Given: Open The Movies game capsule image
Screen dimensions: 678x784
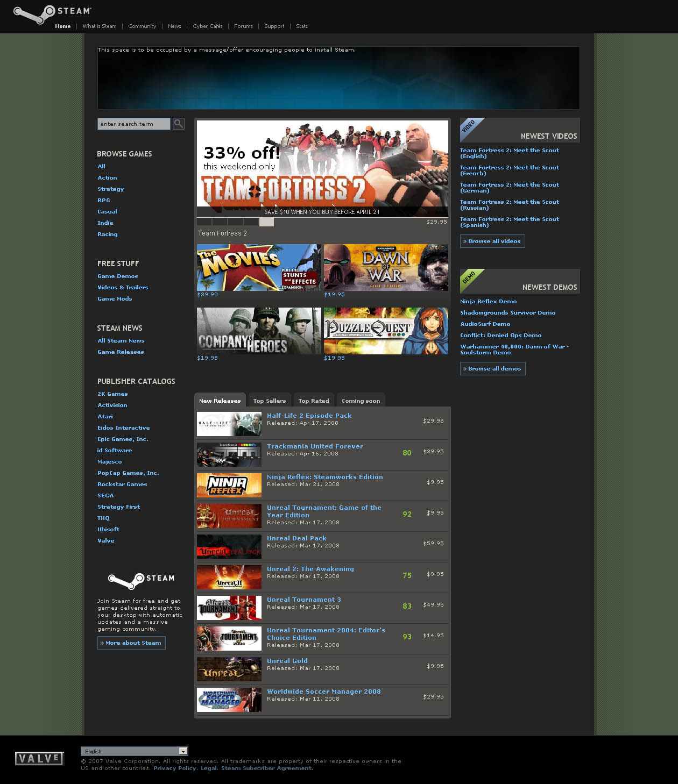Looking at the screenshot, I should [259, 267].
